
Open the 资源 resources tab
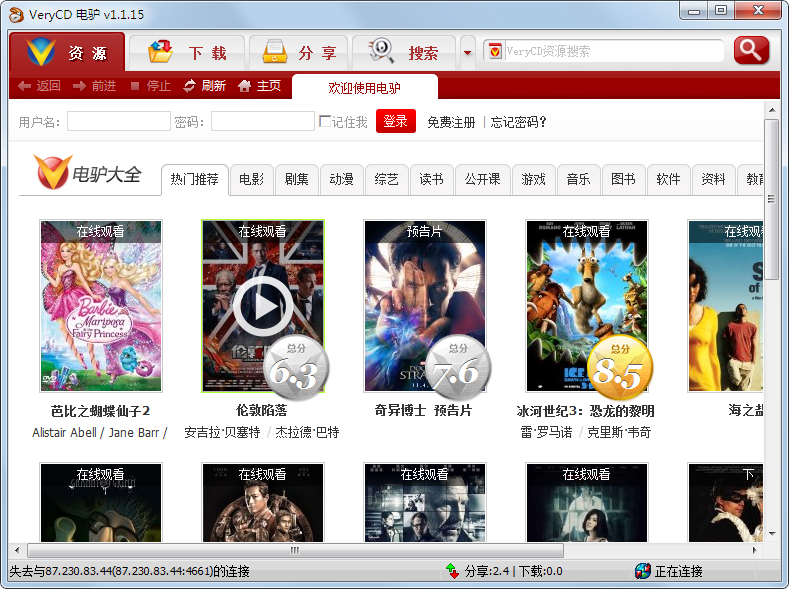67,52
